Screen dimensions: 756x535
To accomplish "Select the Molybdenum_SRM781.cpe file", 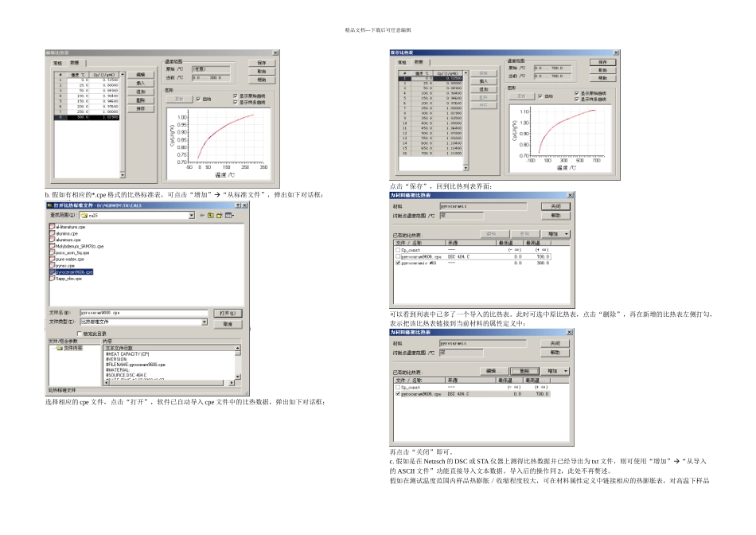I will [x=76, y=246].
